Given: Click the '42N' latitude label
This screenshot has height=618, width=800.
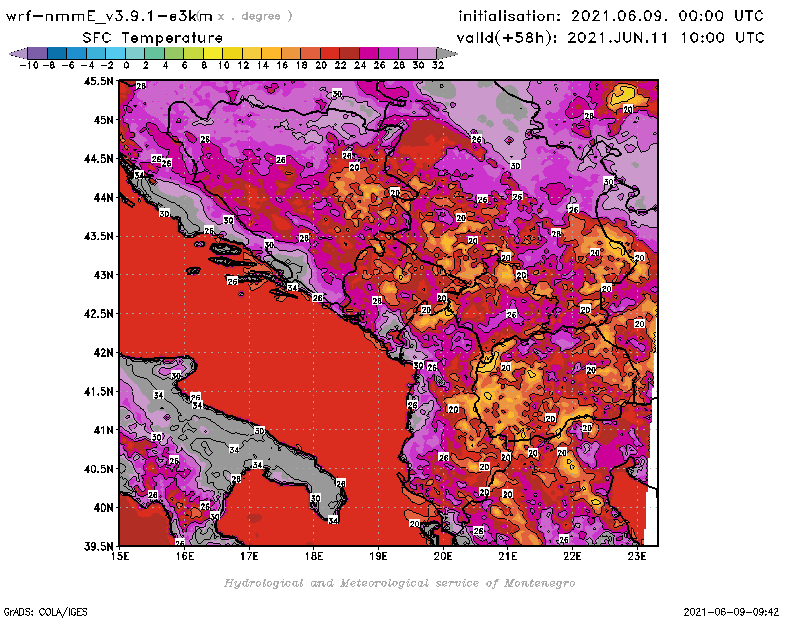Looking at the screenshot, I should tap(103, 353).
